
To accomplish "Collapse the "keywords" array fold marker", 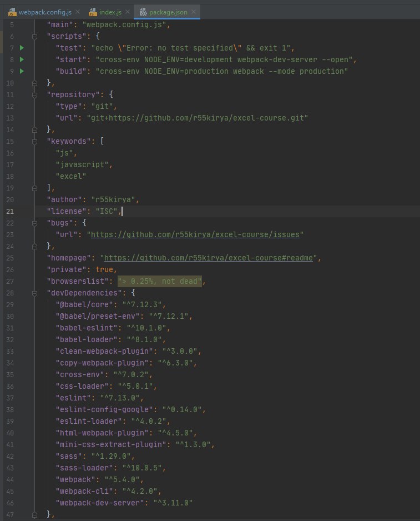I will pyautogui.click(x=34, y=142).
